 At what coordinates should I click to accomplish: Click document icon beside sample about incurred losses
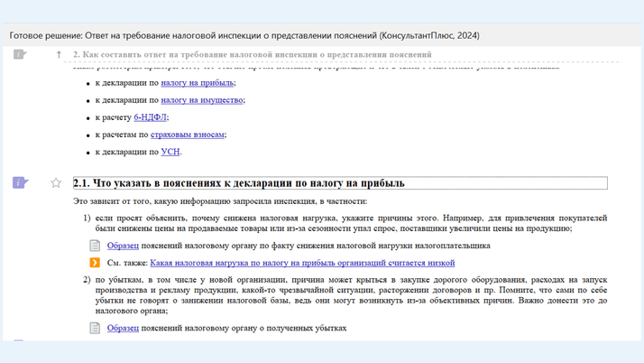pyautogui.click(x=95, y=328)
